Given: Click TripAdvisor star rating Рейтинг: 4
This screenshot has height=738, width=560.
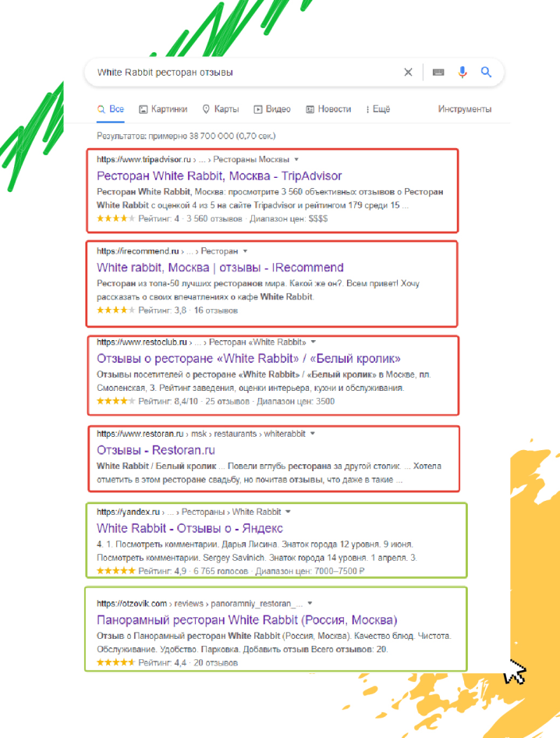Looking at the screenshot, I should click(138, 219).
